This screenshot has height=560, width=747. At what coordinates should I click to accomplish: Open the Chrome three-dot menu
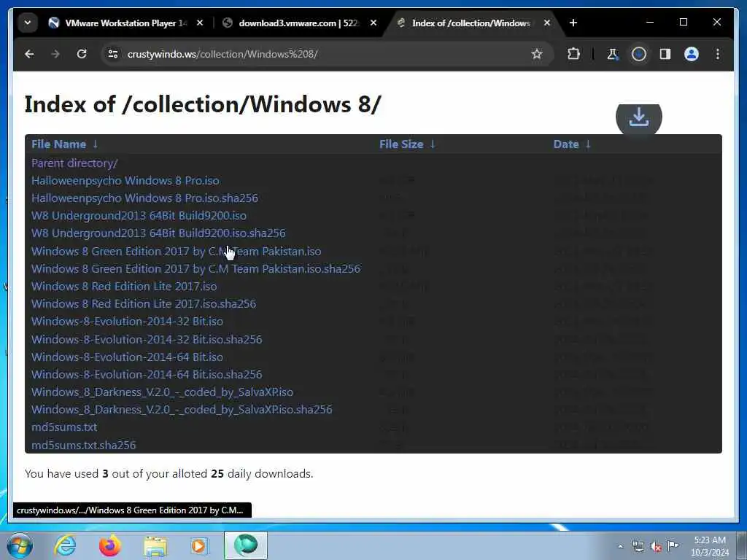pos(718,54)
